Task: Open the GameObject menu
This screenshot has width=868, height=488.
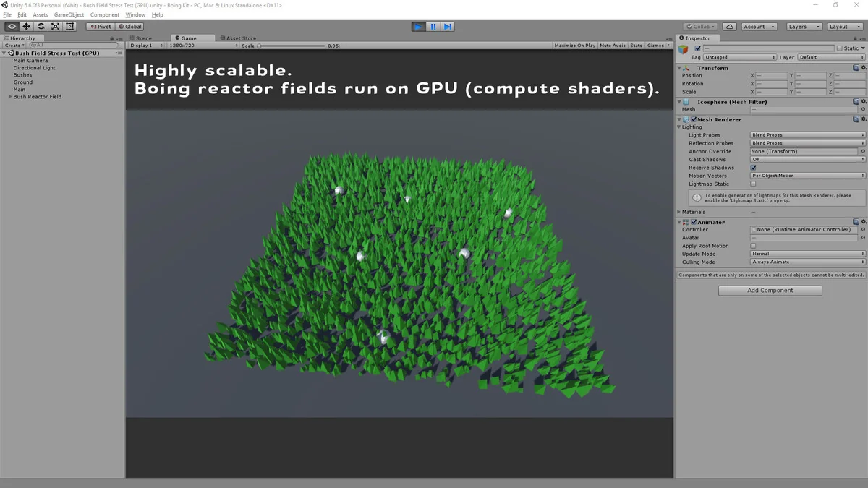Action: [x=69, y=14]
